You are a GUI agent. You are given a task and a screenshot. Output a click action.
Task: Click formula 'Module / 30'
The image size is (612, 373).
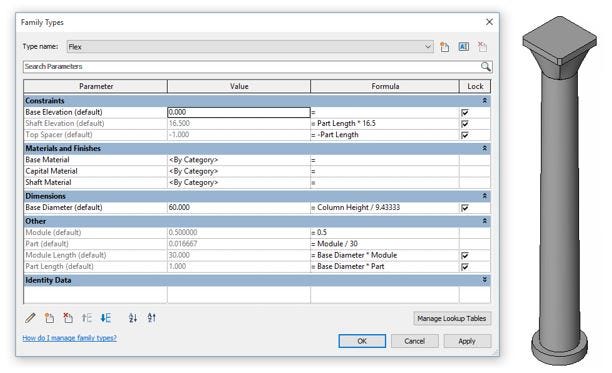(337, 243)
